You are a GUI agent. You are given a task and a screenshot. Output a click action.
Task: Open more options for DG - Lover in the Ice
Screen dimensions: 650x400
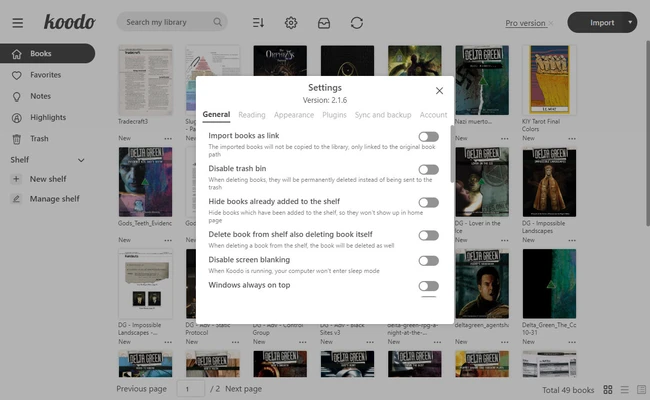coord(504,240)
